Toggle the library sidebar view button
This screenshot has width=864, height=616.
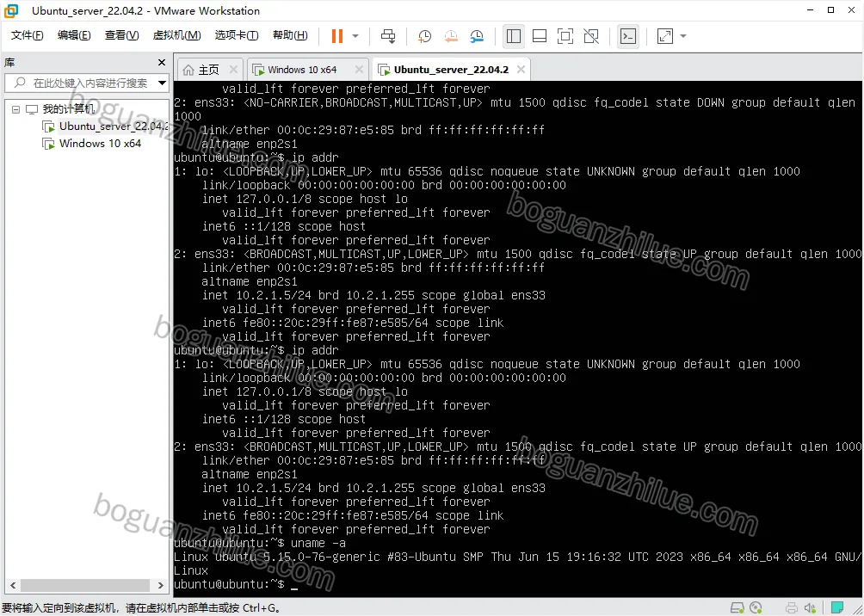[514, 36]
